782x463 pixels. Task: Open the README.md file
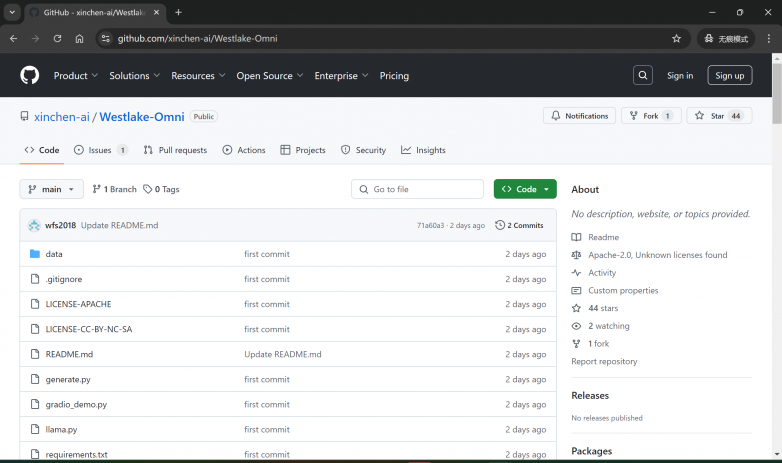click(69, 354)
